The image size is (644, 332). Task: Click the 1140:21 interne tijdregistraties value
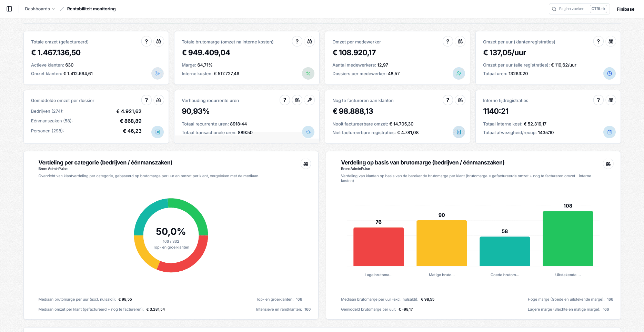coord(496,111)
